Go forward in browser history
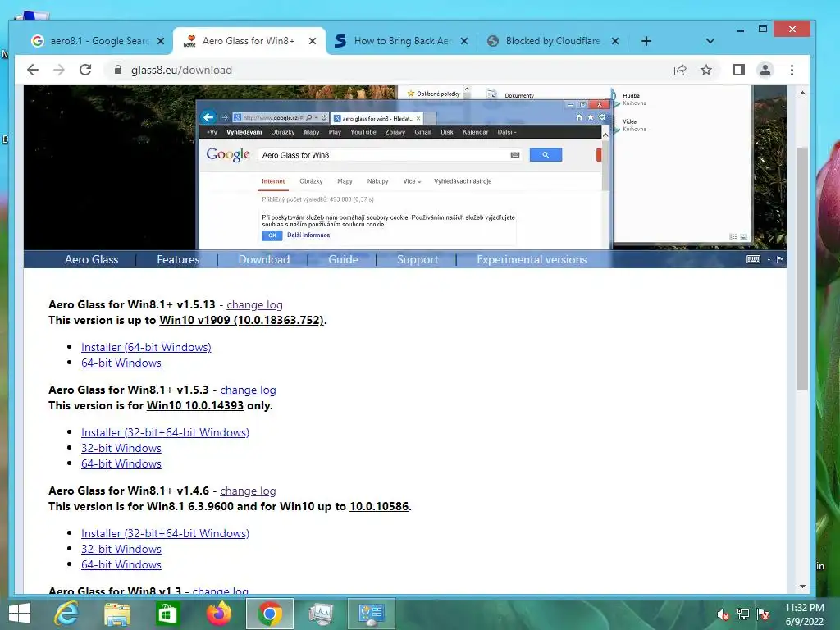840x630 pixels. click(59, 71)
